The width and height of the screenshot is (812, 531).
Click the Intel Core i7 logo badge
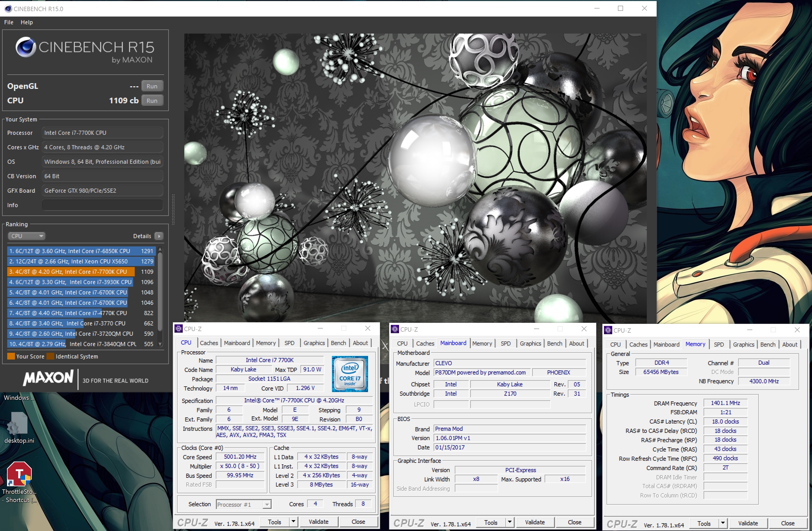point(350,373)
